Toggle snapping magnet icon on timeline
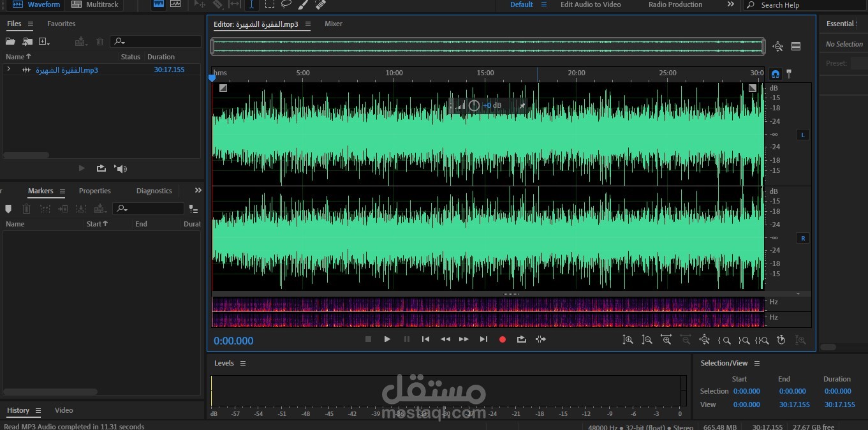Image resolution: width=868 pixels, height=430 pixels. pos(775,73)
